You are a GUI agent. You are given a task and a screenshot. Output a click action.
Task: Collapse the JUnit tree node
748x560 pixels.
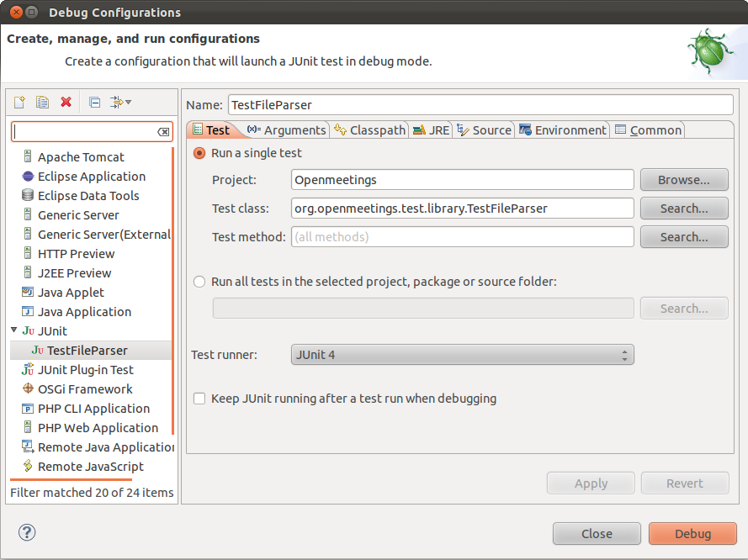(x=14, y=330)
